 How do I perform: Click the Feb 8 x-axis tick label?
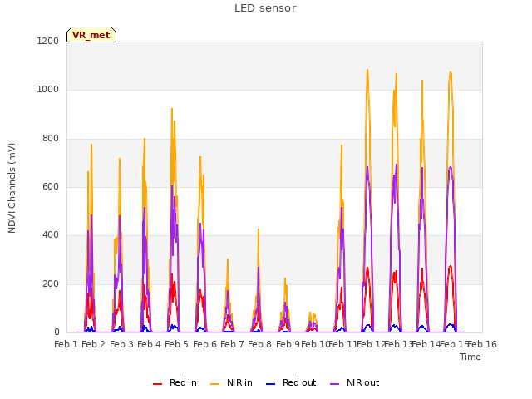pyautogui.click(x=259, y=344)
